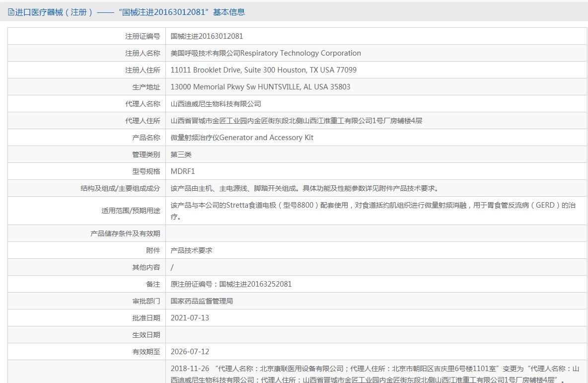Click the approval department 国家药品监督管理局
This screenshot has height=383, width=588.
point(202,301)
